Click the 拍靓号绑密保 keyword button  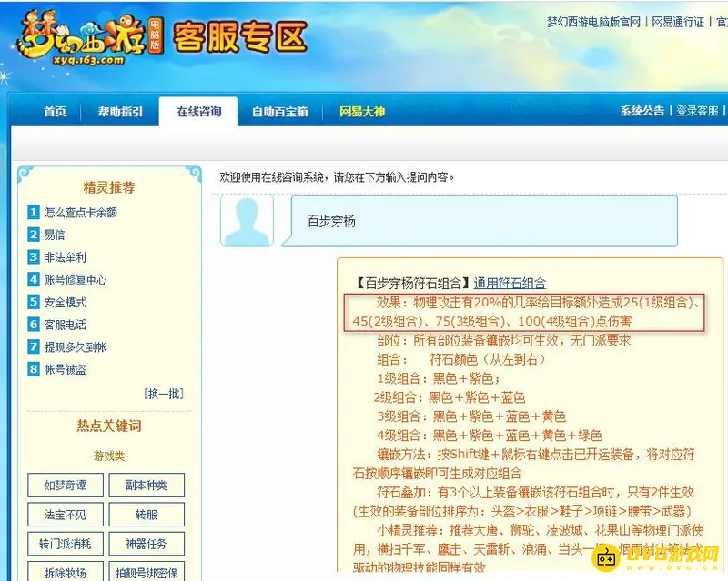(147, 572)
